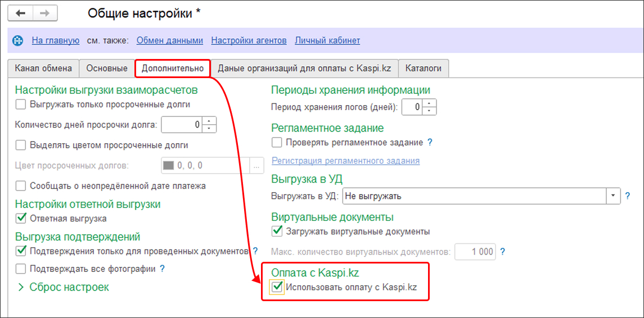Screen dimensions: 644x318
Task: Expand the Сброс настроек section
Action: pyautogui.click(x=22, y=287)
